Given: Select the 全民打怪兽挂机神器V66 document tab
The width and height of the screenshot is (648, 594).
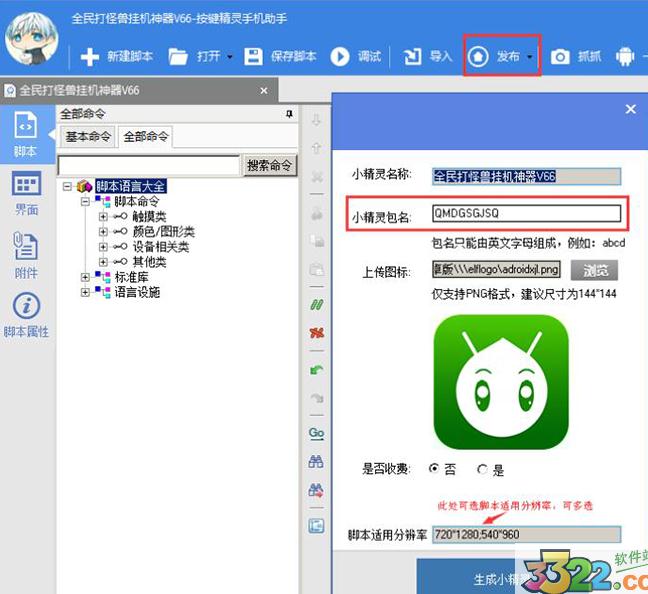Looking at the screenshot, I should 80,91.
